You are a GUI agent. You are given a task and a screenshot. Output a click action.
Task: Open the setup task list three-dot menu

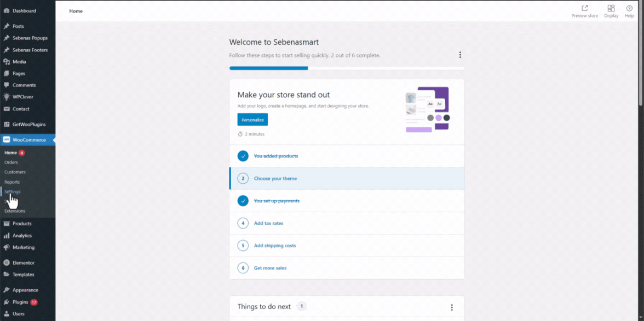(460, 55)
